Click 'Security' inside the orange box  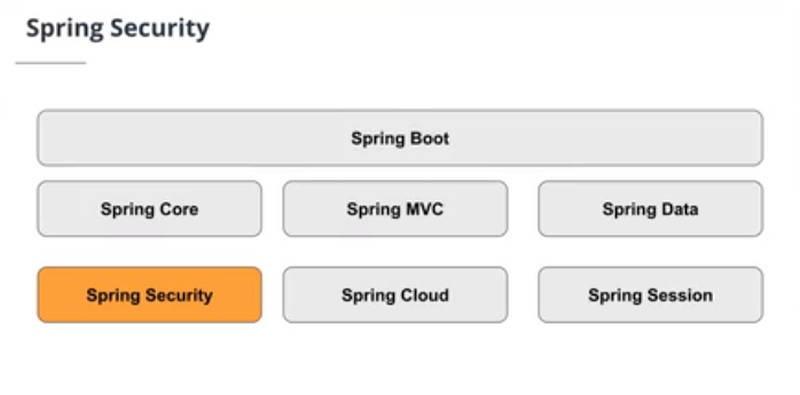(x=178, y=296)
